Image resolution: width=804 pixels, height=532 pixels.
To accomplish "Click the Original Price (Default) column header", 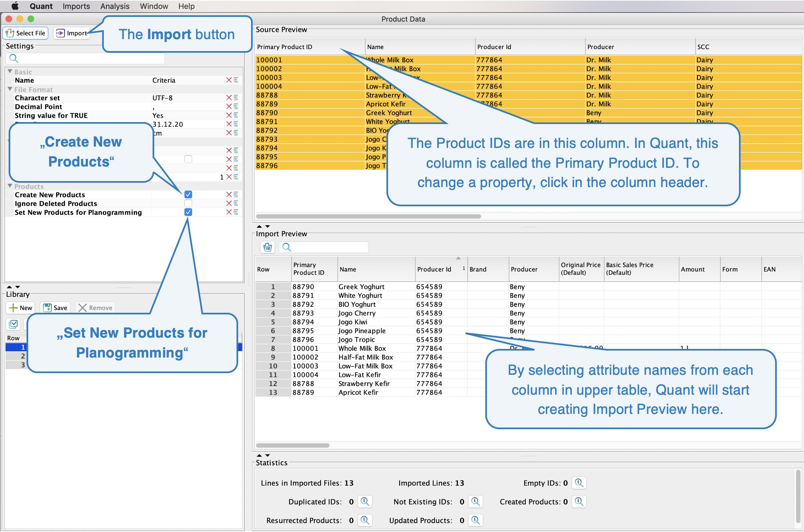I will [x=581, y=269].
